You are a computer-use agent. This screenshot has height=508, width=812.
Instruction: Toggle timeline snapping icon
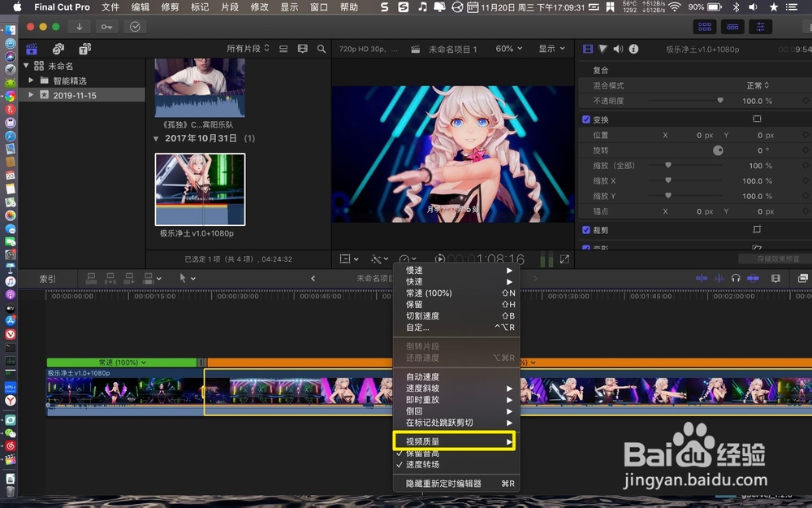(753, 278)
